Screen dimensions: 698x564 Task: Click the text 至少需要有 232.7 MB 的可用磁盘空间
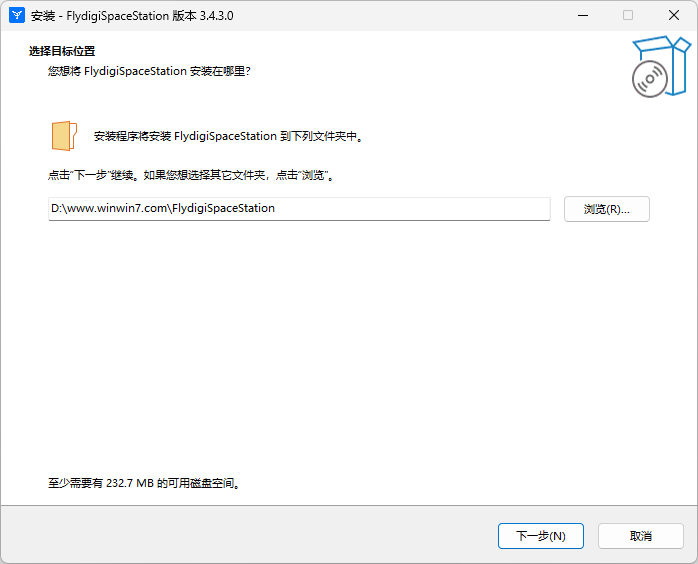coord(145,483)
